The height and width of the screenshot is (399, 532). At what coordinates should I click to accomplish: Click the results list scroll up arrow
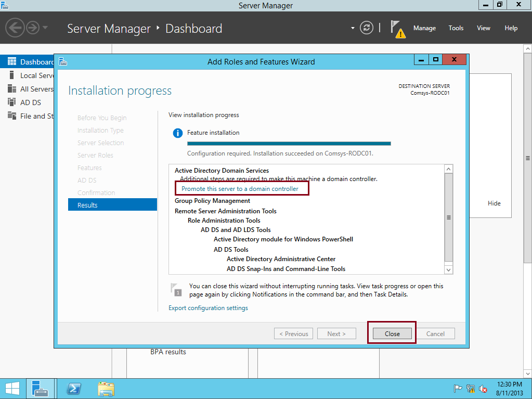pyautogui.click(x=449, y=169)
